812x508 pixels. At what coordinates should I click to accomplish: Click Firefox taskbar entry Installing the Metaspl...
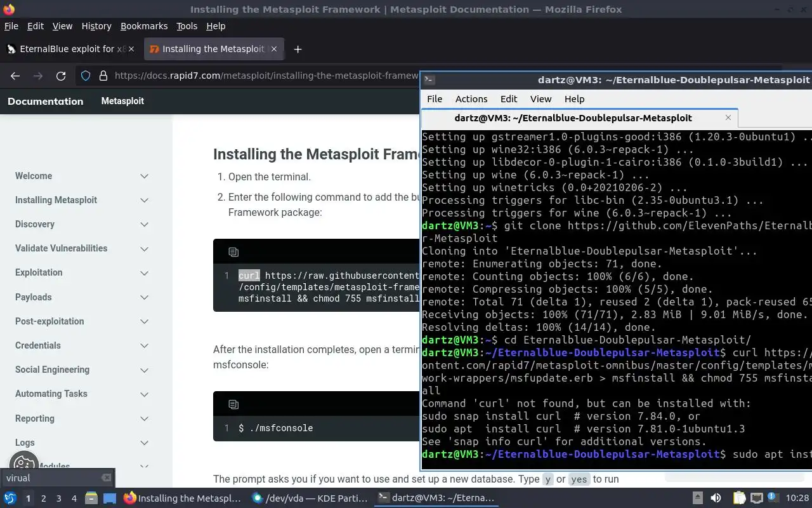(x=183, y=498)
